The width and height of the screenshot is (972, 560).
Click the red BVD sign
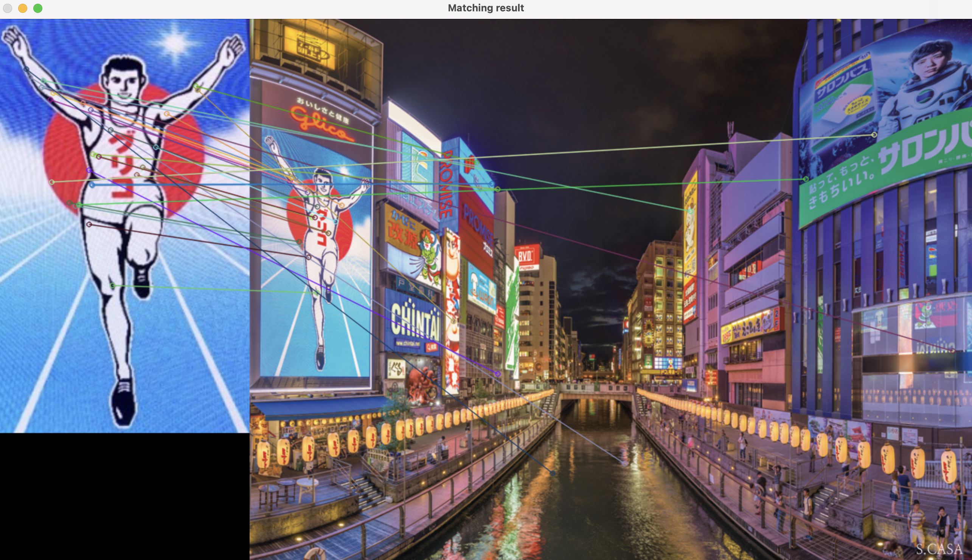click(526, 256)
